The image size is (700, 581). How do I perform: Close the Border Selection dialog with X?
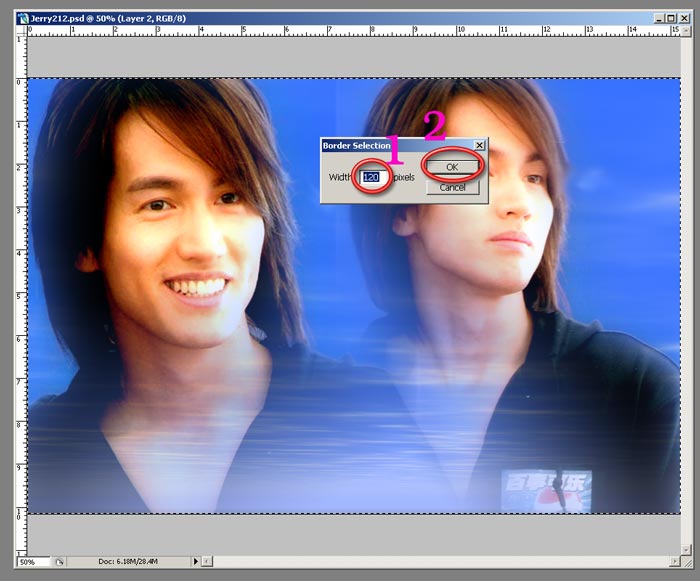(479, 145)
